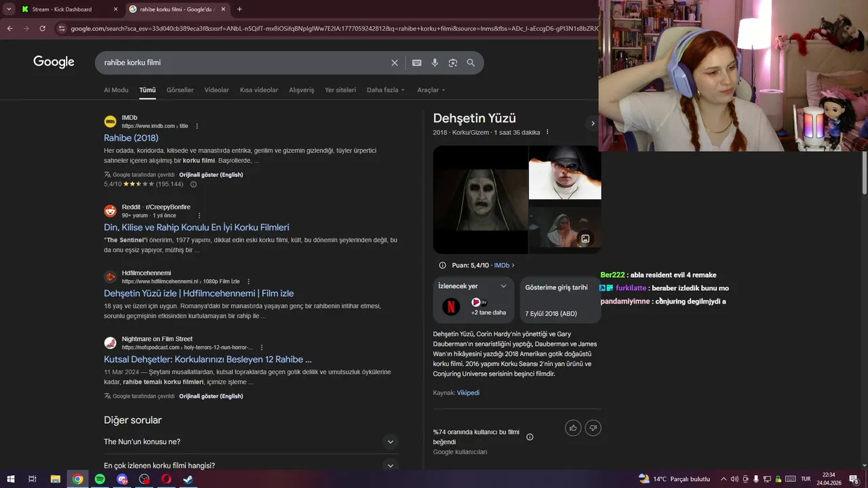
Task: Open Din, Kilise ve Rahip Konulu result
Action: click(197, 227)
